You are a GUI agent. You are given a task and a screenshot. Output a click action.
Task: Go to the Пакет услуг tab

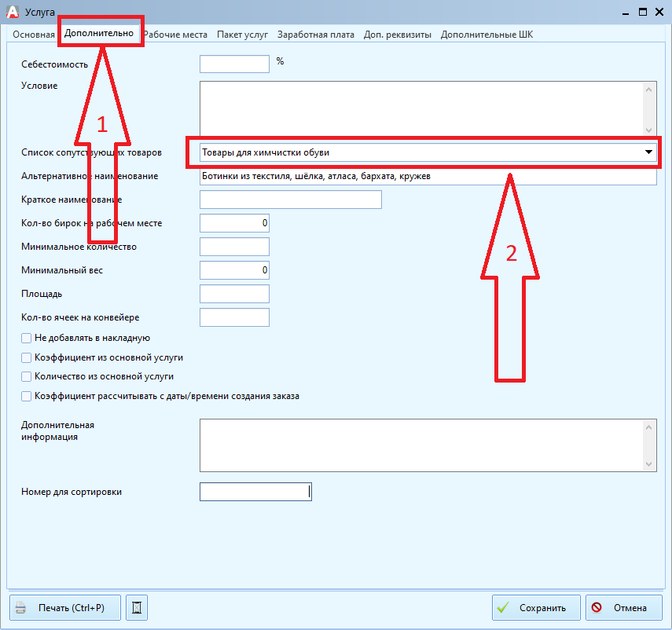(242, 35)
